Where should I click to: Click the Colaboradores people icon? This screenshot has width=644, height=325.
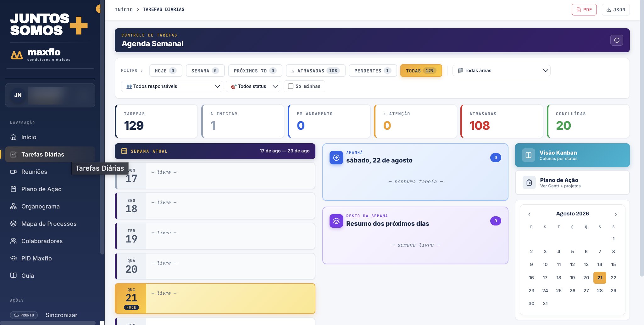pos(14,241)
